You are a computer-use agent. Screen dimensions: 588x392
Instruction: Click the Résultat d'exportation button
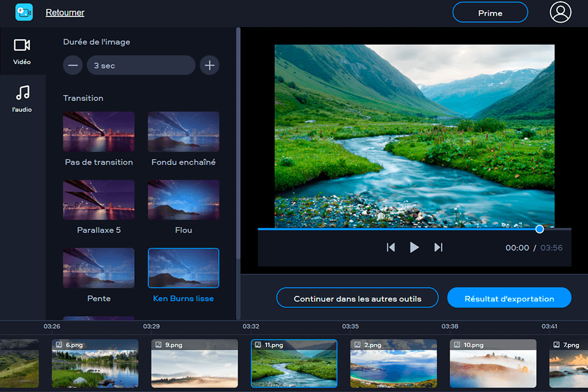509,298
